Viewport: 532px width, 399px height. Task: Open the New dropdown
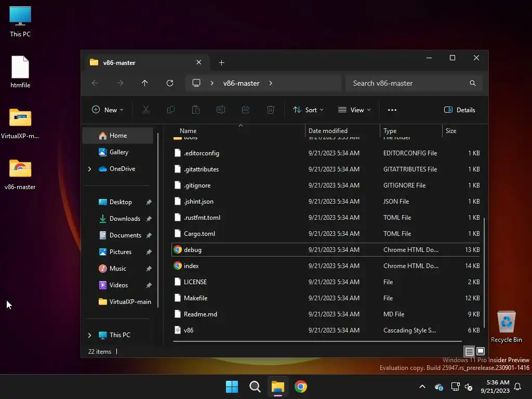pyautogui.click(x=108, y=110)
